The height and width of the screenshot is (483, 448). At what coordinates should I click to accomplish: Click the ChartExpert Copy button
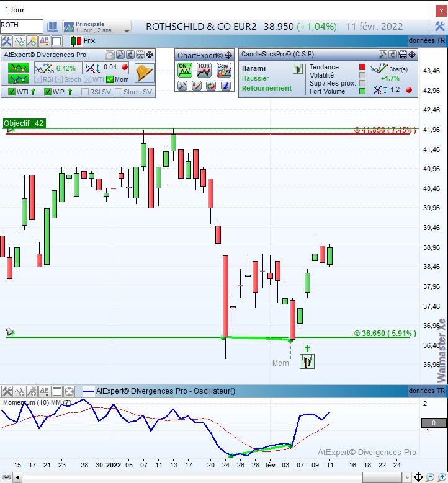[x=224, y=70]
